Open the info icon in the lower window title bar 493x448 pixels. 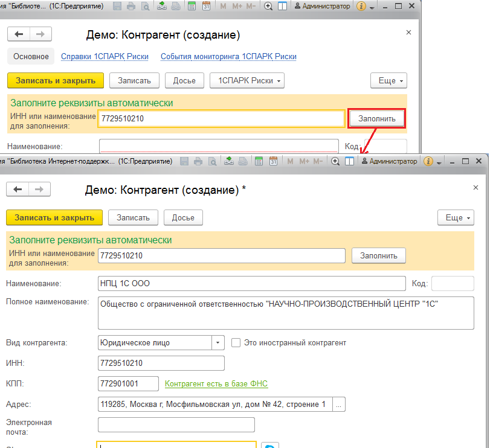pos(428,161)
